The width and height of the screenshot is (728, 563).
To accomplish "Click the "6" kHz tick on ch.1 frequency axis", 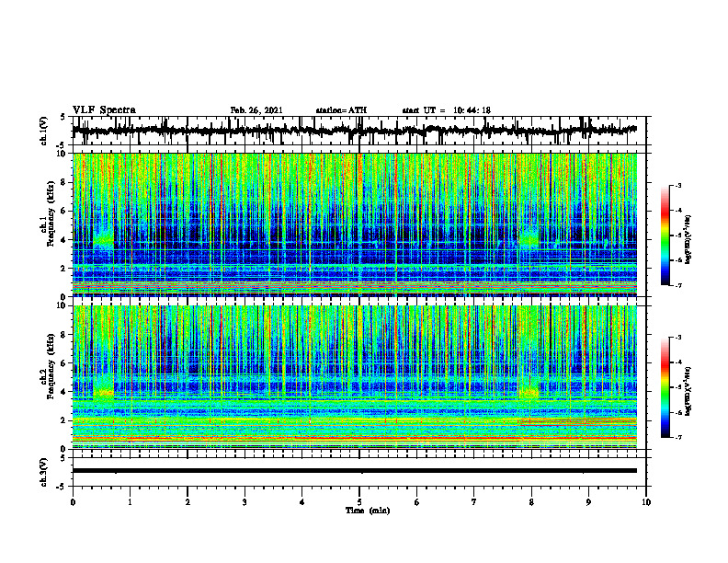I will [63, 212].
